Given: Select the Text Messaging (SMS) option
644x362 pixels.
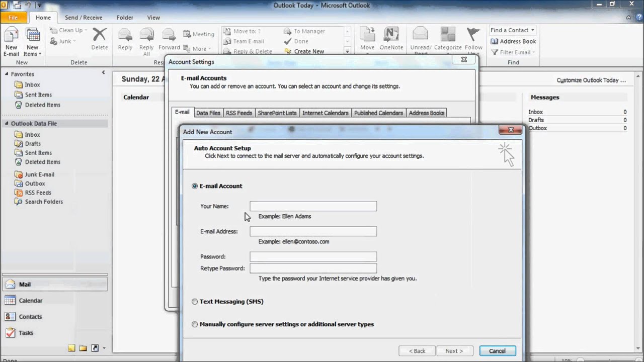Looking at the screenshot, I should [195, 302].
